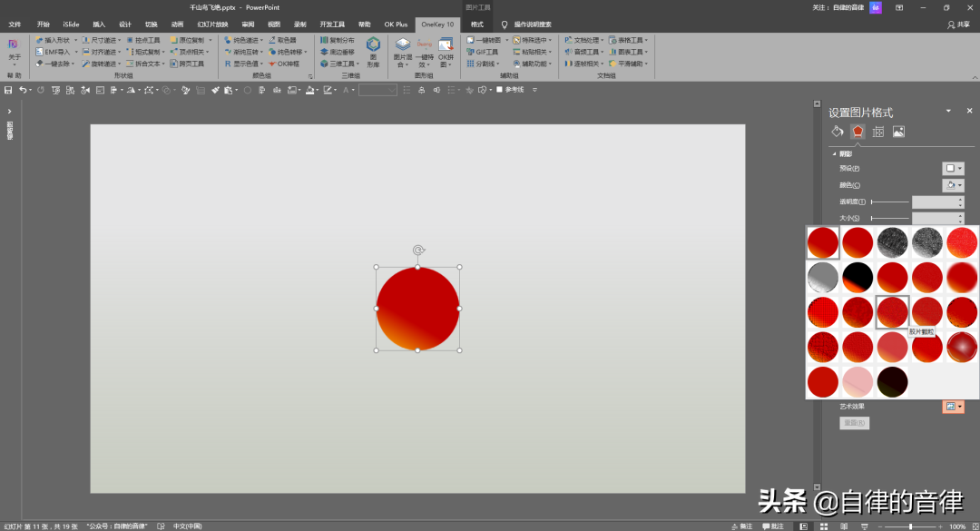980x531 pixels.
Task: Select the black-and-white grayscale artistic effect thumbnail
Action: tap(823, 277)
